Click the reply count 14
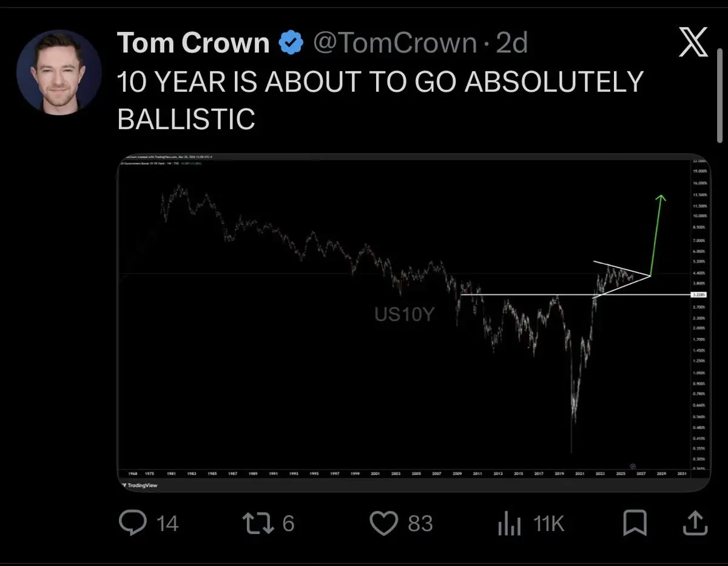 167,523
